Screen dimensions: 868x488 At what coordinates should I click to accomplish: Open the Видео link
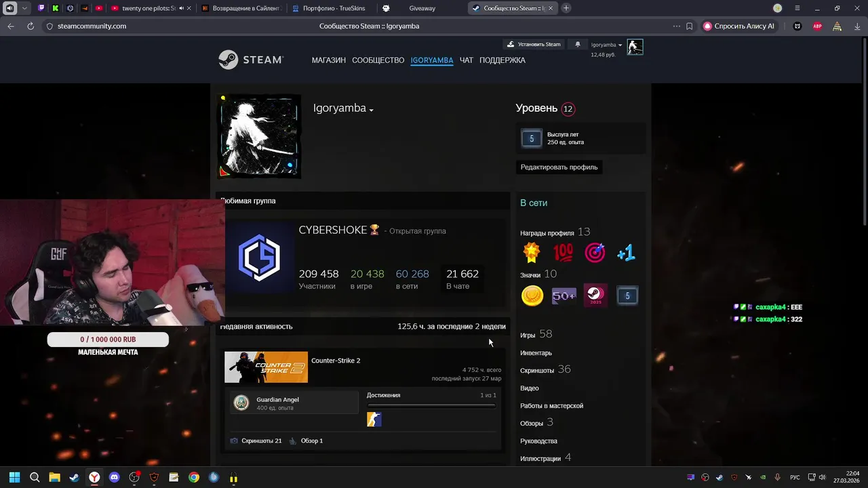point(530,388)
